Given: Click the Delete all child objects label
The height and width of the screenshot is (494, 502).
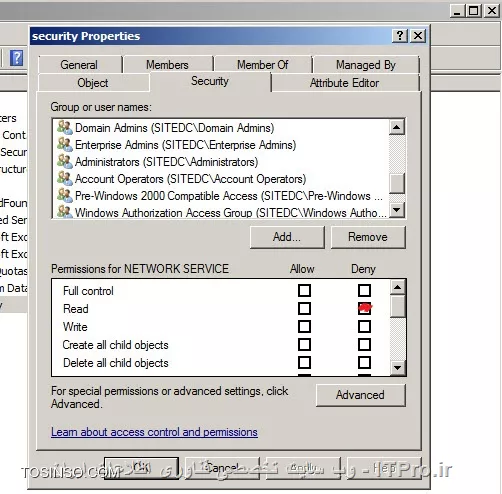Looking at the screenshot, I should pyautogui.click(x=116, y=363).
